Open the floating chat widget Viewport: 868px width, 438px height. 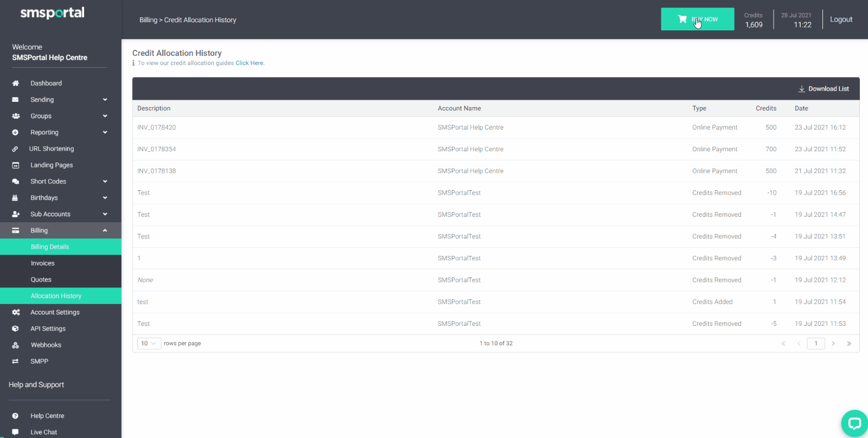tap(854, 423)
